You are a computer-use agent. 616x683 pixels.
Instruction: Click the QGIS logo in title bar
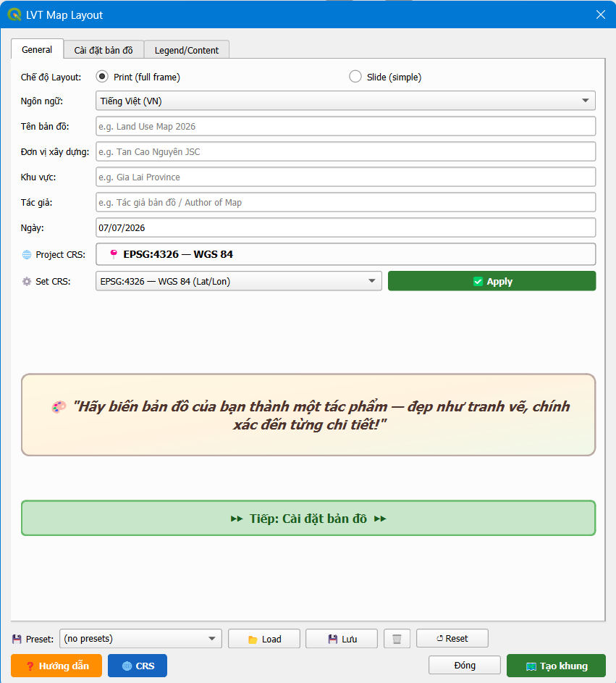[14, 14]
